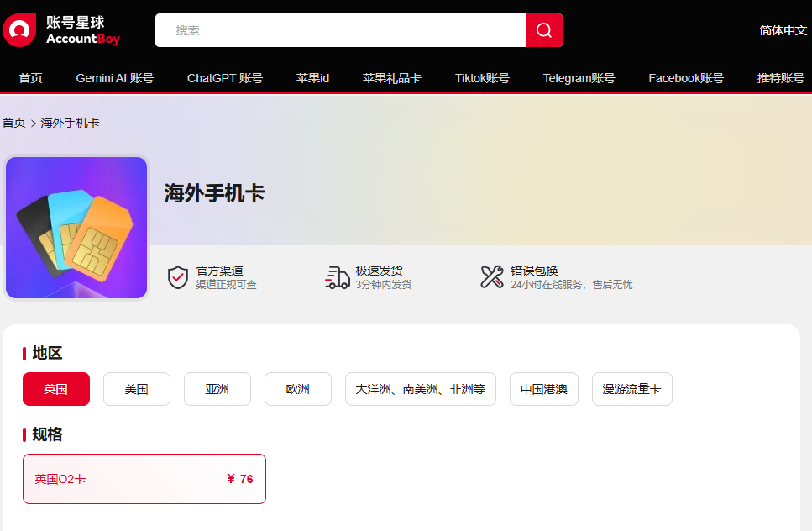Viewport: 812px width, 531px height.
Task: Open the Telegram账号 menu item
Action: (x=579, y=78)
